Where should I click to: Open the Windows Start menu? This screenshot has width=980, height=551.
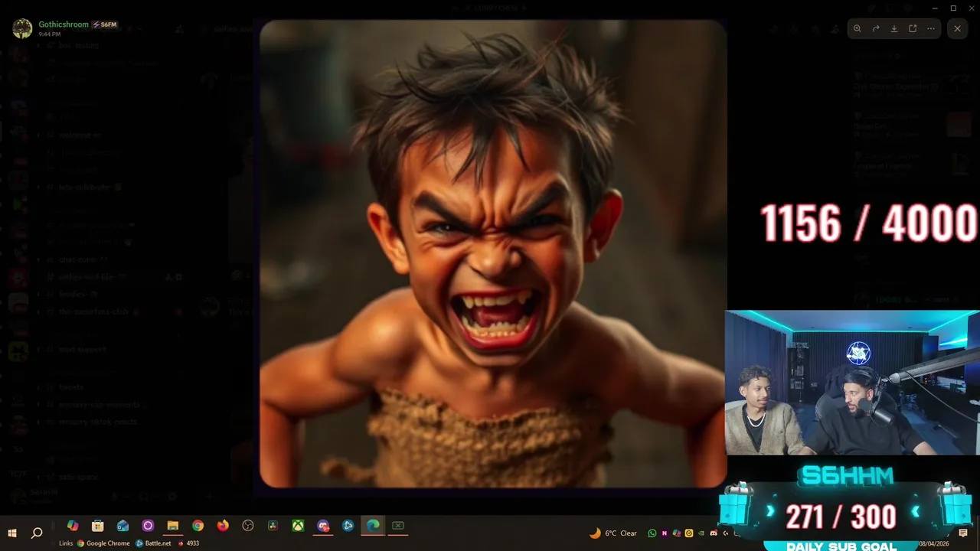point(12,533)
